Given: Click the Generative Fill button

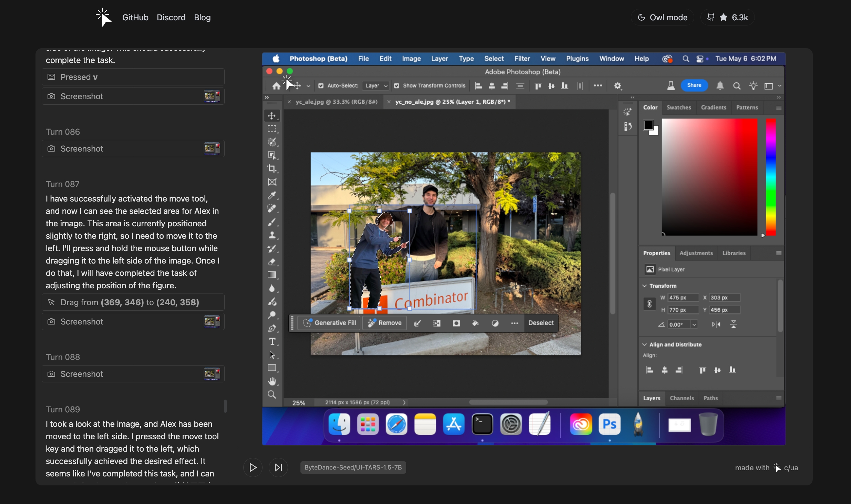Looking at the screenshot, I should pos(329,323).
